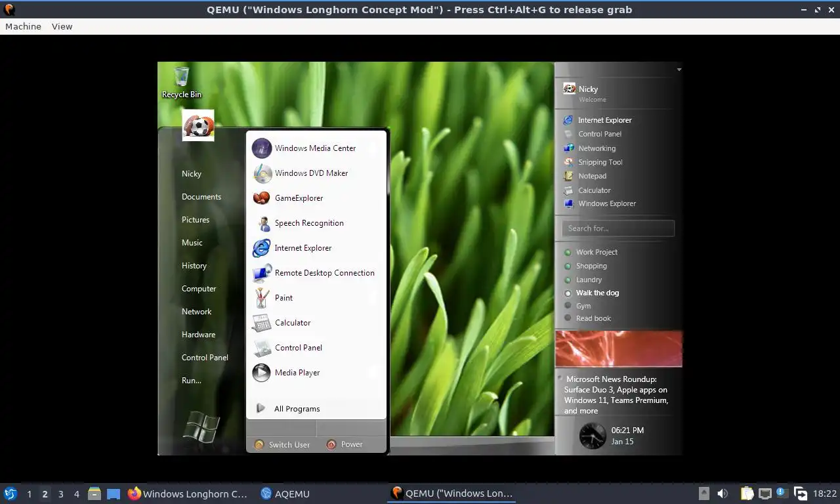Open the Music start menu entry
Image resolution: width=840 pixels, height=504 pixels.
click(x=192, y=243)
